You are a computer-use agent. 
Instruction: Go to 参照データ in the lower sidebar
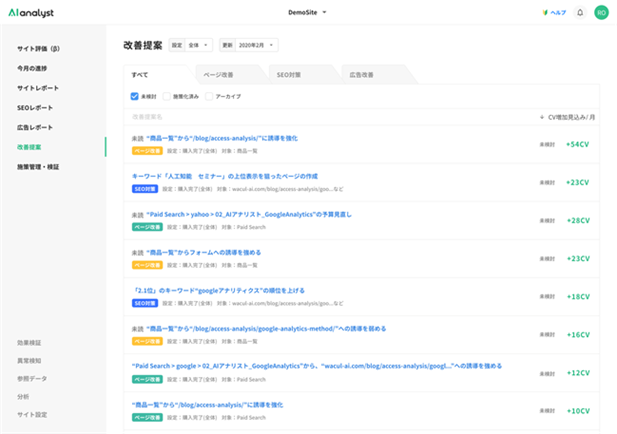coord(32,379)
